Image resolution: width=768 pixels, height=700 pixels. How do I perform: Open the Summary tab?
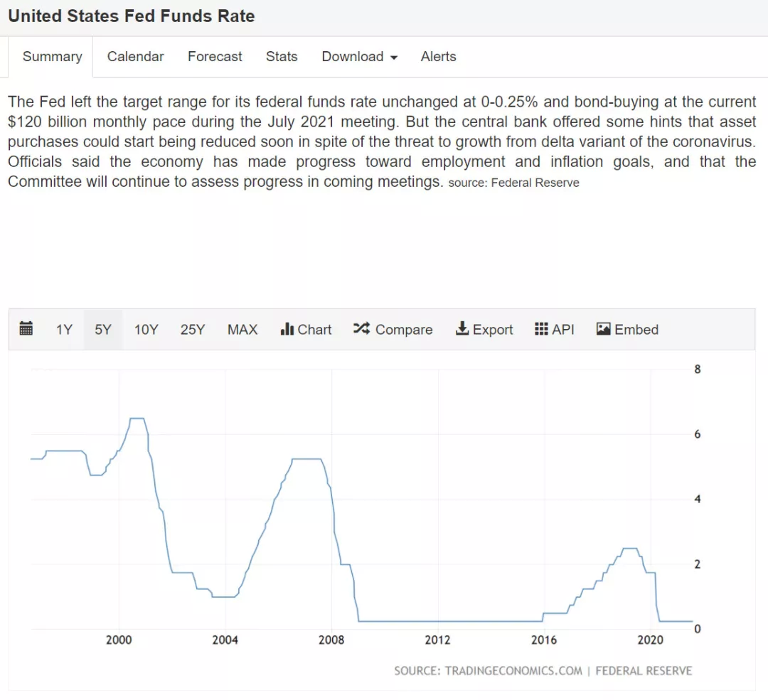tap(52, 57)
